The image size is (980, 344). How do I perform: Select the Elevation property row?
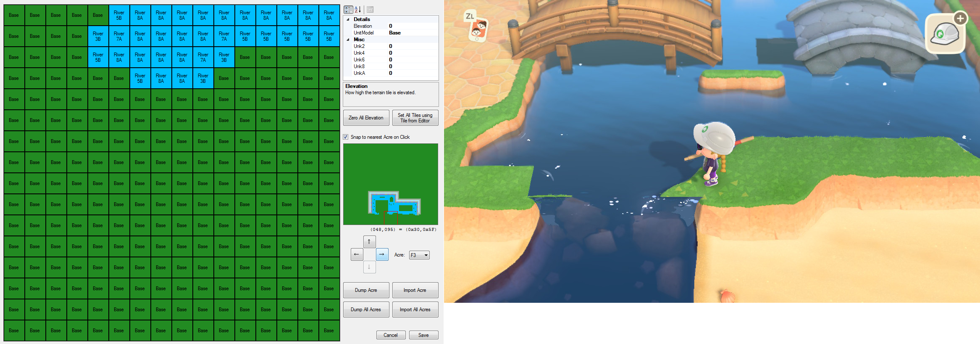391,26
